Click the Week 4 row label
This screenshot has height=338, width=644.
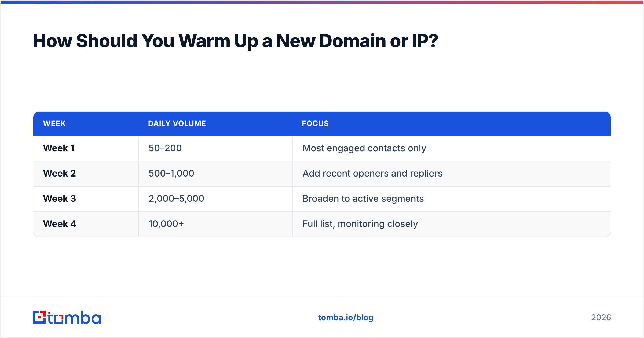click(x=60, y=224)
